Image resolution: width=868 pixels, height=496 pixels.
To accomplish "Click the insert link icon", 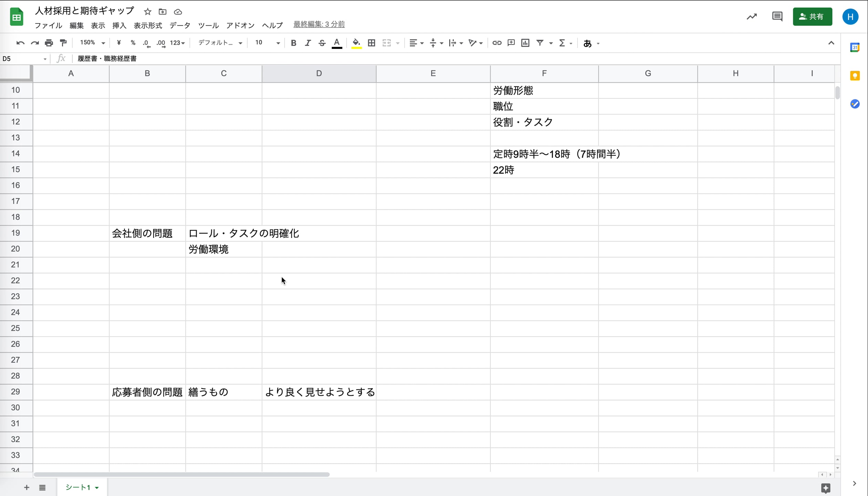I will 496,43.
